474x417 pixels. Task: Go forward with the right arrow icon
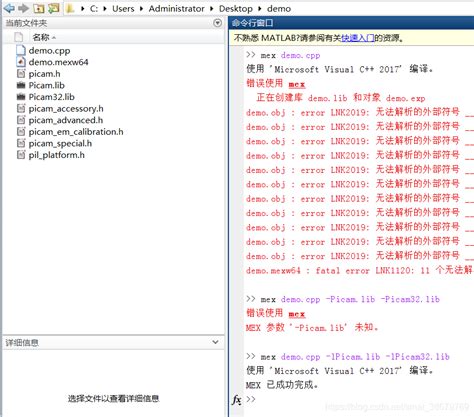[x=23, y=8]
